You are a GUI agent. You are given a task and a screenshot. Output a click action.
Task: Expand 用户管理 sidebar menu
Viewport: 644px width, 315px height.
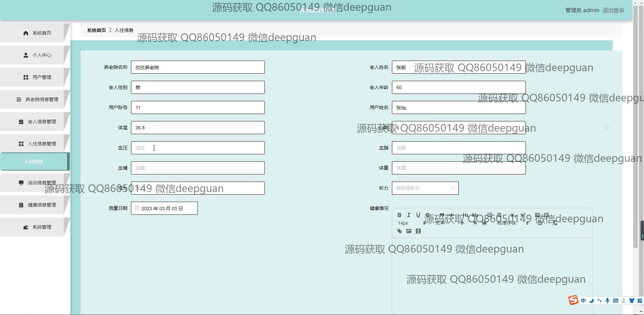(x=35, y=77)
